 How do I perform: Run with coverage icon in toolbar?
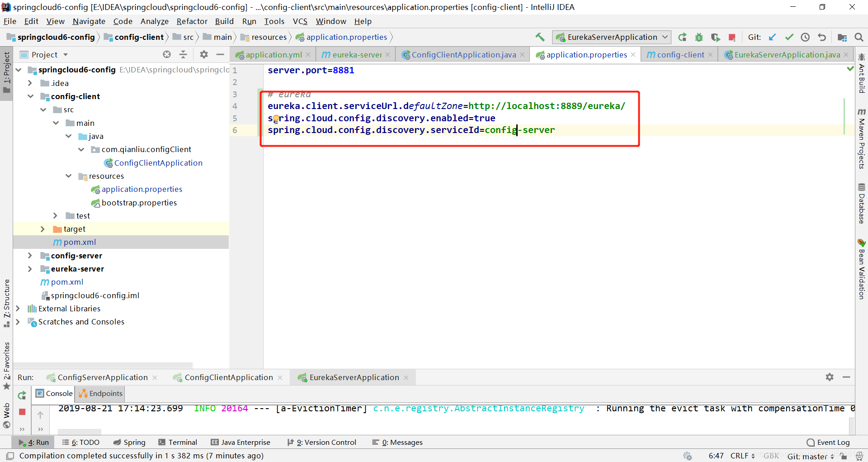click(715, 37)
